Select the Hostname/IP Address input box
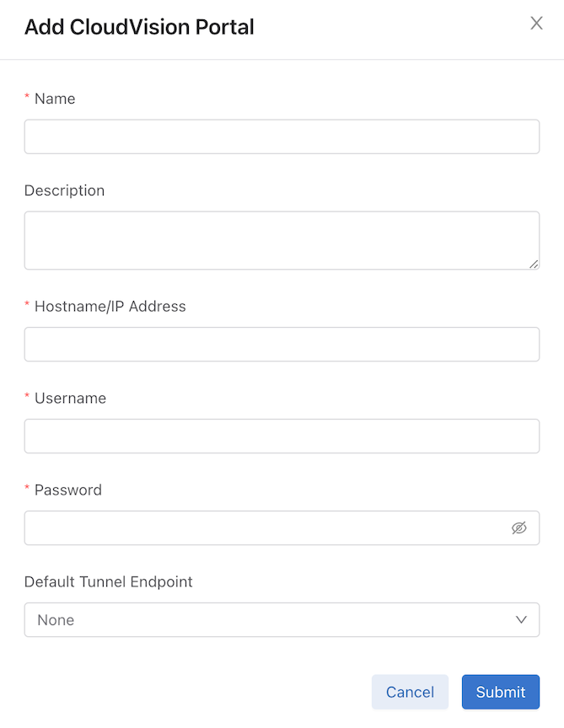Screen dimensions: 564x728 pos(282,344)
